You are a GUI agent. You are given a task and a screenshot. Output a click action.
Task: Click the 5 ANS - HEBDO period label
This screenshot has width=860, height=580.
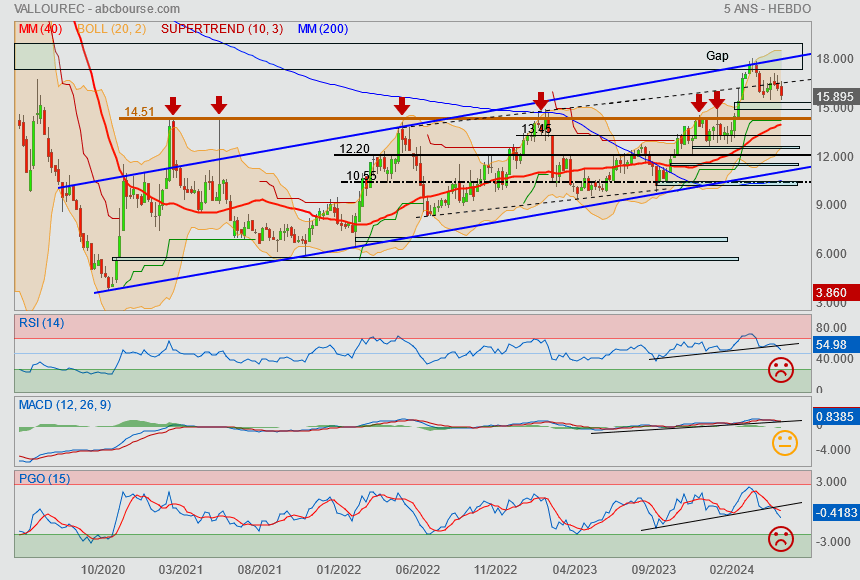pyautogui.click(x=767, y=9)
